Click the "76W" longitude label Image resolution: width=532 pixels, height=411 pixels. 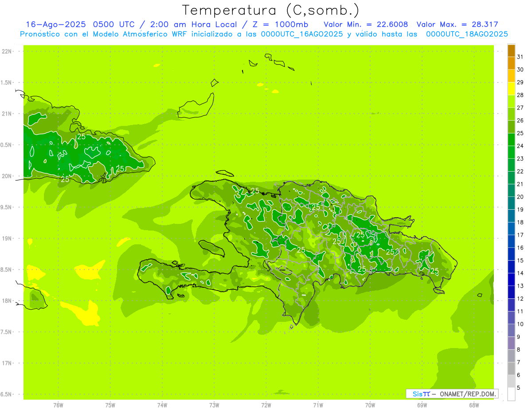coord(58,405)
